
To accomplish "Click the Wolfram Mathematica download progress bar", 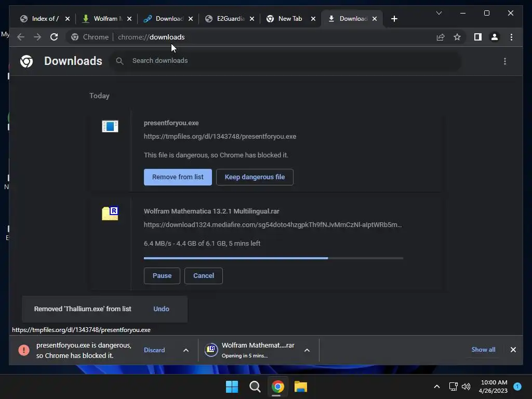I will [273, 258].
